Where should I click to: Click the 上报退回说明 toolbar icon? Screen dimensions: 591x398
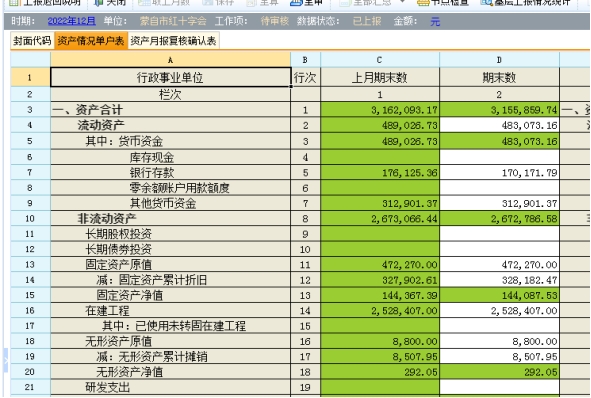coord(14,2)
